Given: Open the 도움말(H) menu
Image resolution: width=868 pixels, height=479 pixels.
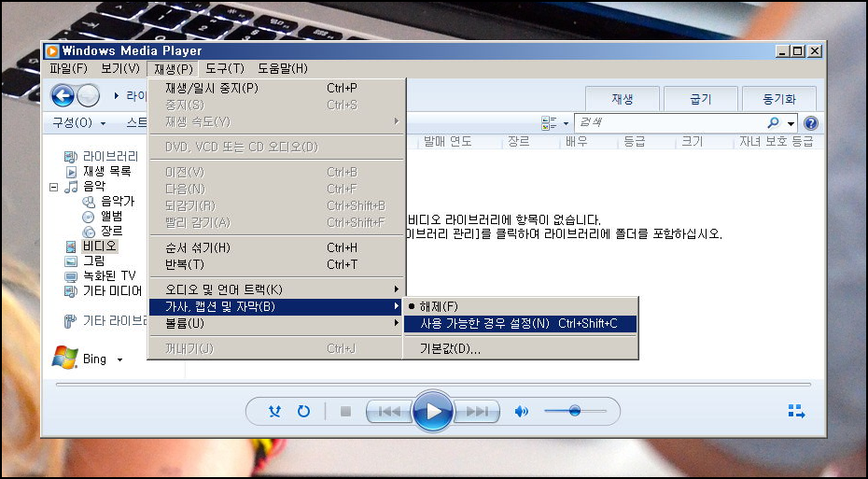Looking at the screenshot, I should [282, 69].
